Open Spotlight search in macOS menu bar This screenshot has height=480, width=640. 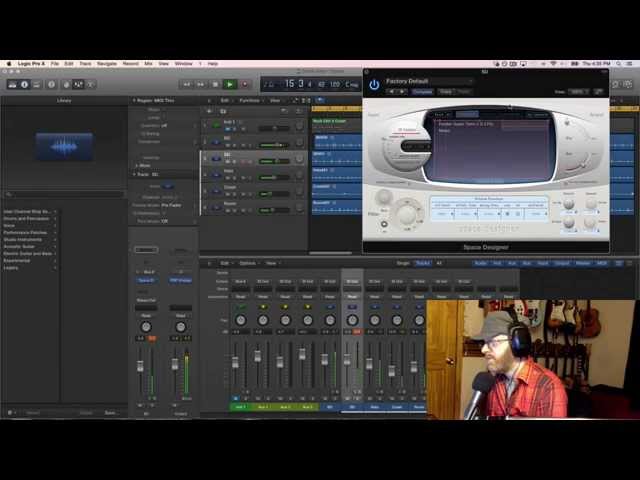point(619,64)
